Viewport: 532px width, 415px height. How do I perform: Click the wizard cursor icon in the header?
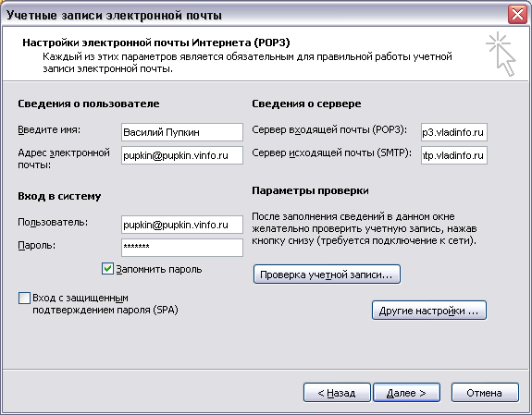click(x=501, y=54)
